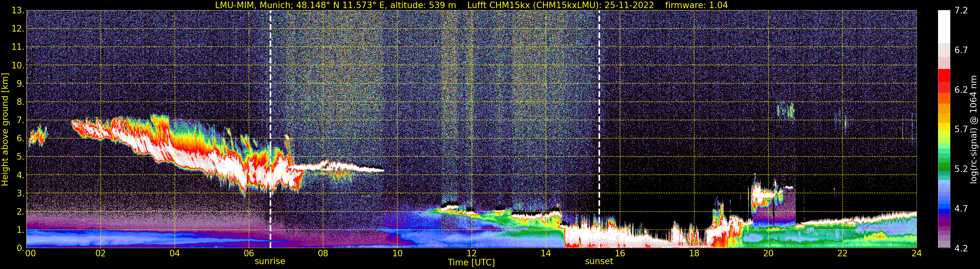
Task: Click the height-axis tick label 3
Action: (x=20, y=193)
